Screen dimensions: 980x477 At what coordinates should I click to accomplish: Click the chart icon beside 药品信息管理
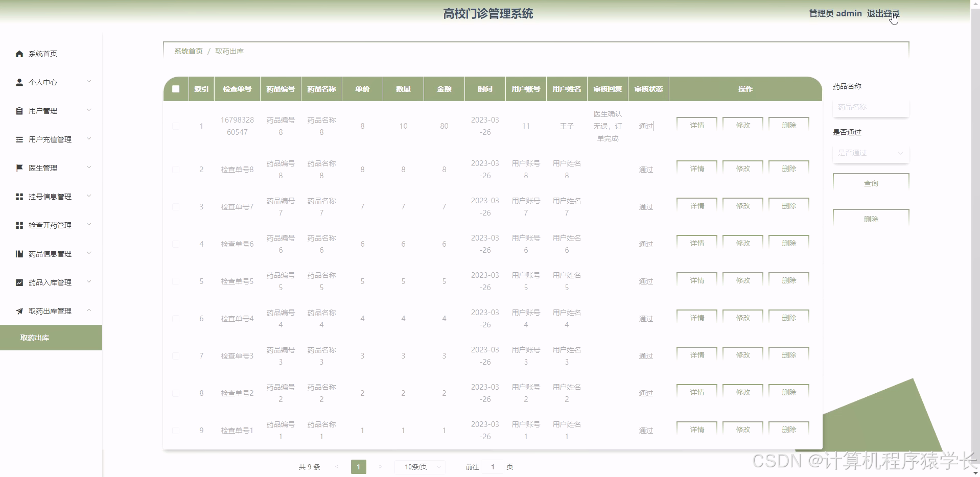coord(19,254)
